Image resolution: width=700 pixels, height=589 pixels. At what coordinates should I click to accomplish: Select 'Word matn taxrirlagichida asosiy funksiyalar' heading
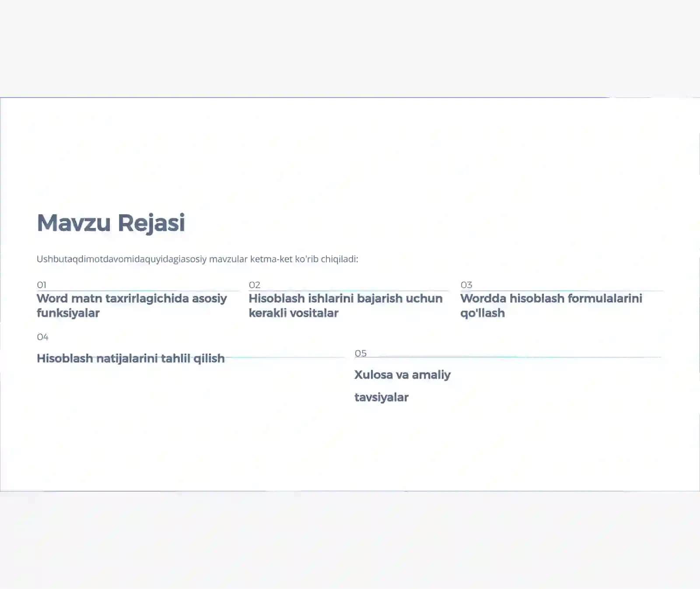pos(132,306)
